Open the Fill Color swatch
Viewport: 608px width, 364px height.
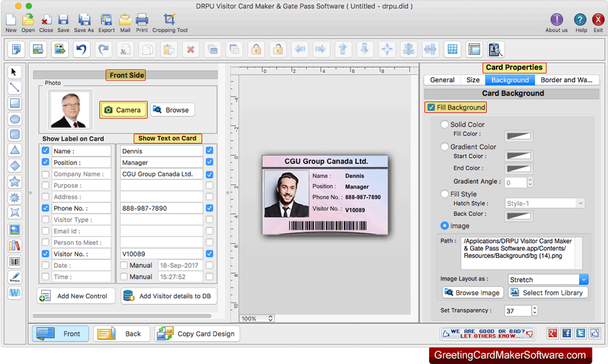[x=518, y=136]
